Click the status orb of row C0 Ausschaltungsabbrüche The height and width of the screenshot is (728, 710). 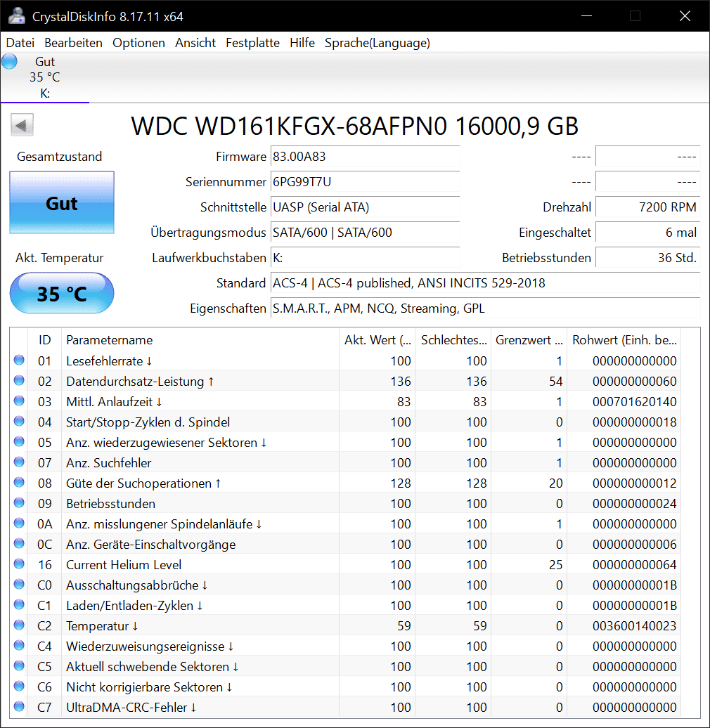click(x=19, y=584)
